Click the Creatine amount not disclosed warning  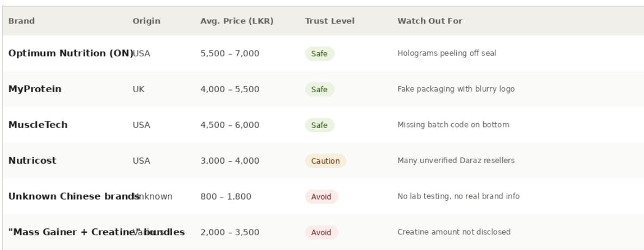pos(454,232)
